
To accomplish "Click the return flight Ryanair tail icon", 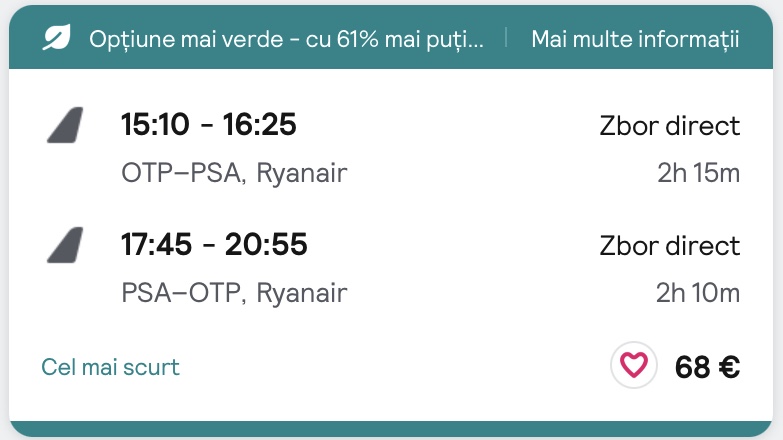I will tap(65, 245).
